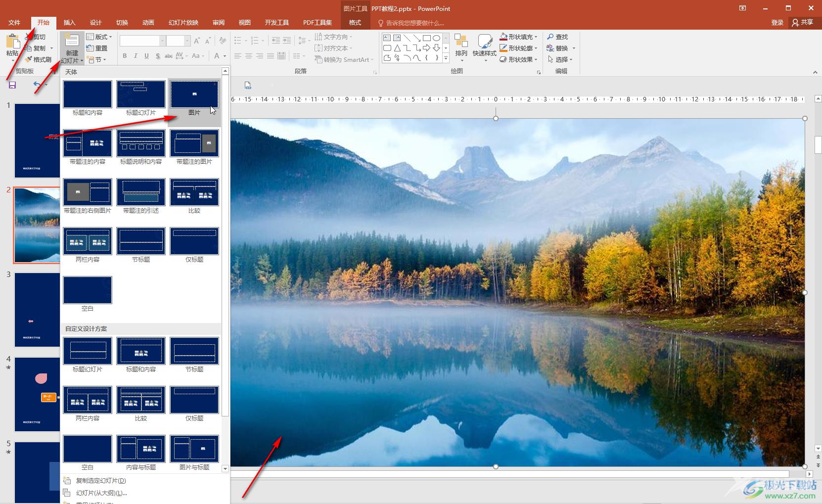Click the Format Painter (格式刷) tool
822x504 pixels.
[39, 59]
